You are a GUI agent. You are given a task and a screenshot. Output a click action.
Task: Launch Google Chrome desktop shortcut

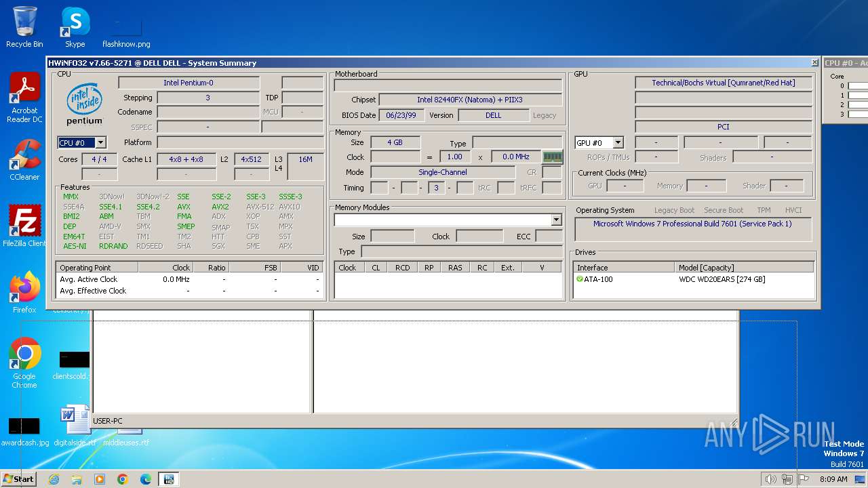tap(24, 363)
